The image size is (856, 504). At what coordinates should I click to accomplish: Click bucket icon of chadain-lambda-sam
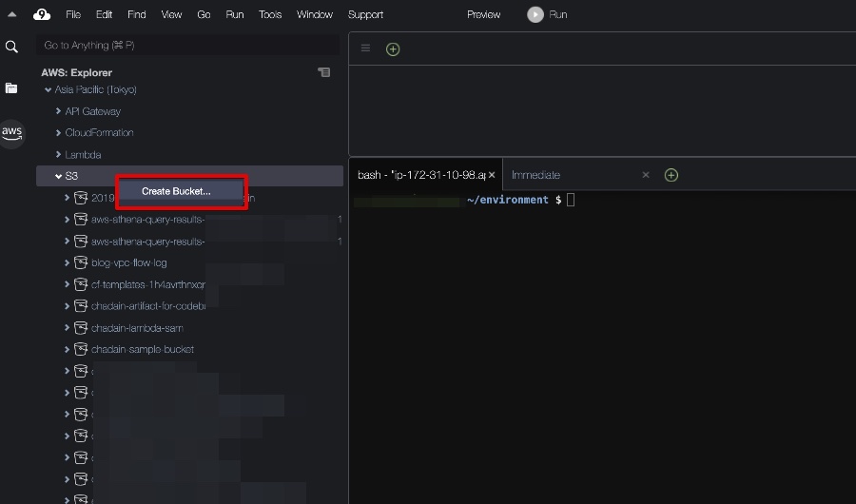pos(81,328)
